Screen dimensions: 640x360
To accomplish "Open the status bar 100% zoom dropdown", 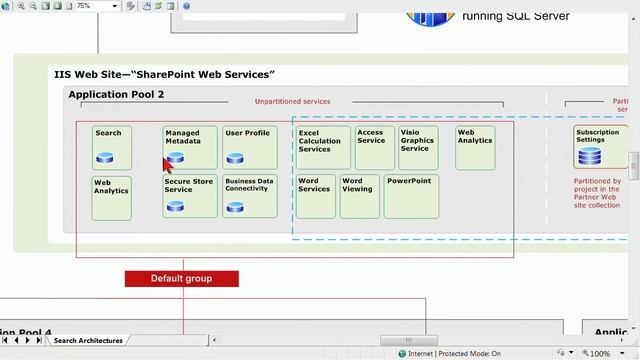I will pos(622,353).
